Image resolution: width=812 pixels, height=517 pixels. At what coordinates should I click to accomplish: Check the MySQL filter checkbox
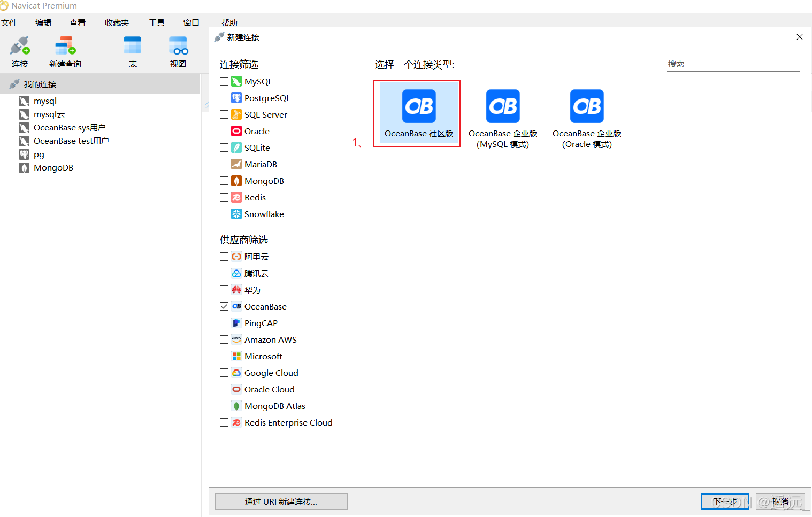point(224,81)
